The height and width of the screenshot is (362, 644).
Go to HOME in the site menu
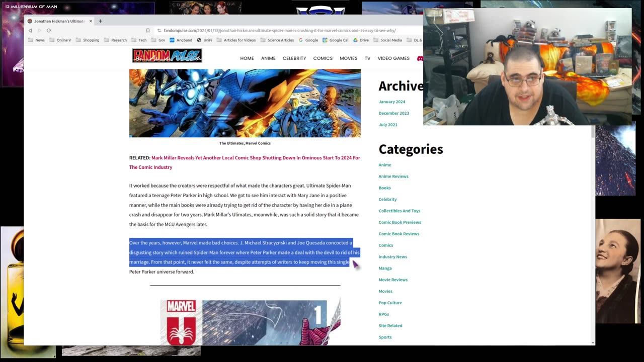pos(247,58)
